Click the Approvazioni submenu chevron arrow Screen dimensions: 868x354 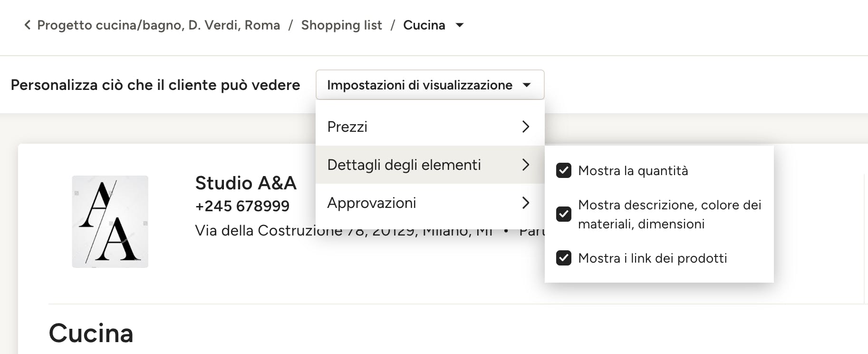[x=525, y=203]
